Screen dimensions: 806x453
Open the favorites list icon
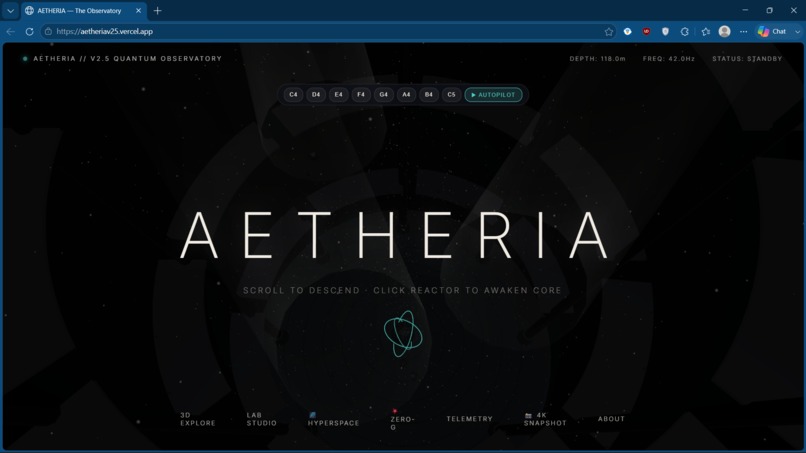pos(706,31)
